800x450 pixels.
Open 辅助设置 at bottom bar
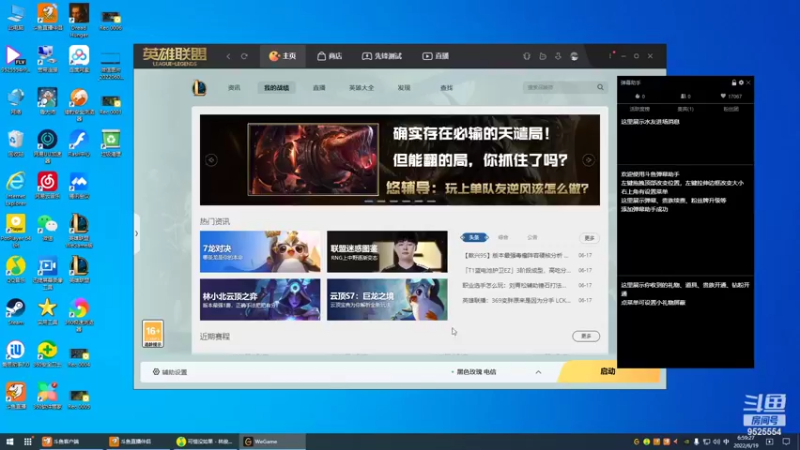pos(170,372)
